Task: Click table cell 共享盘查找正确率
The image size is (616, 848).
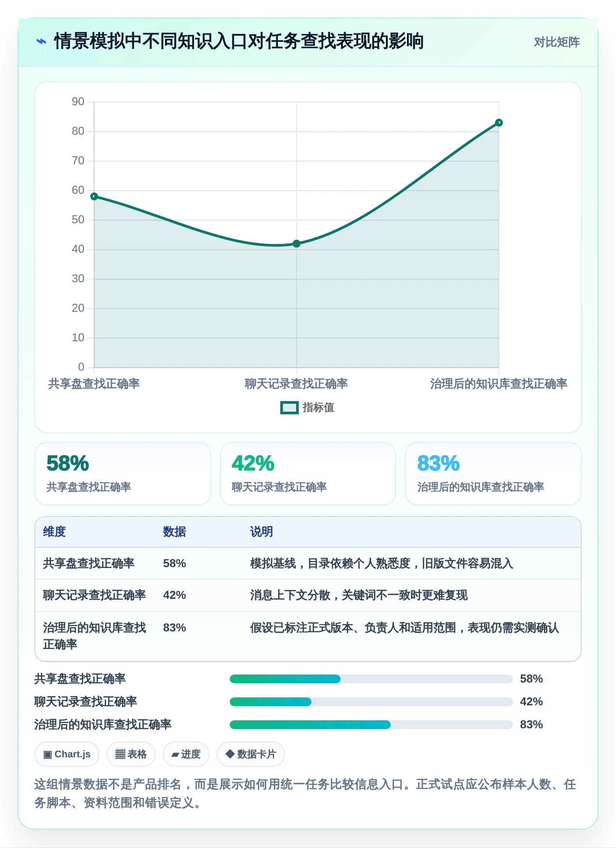Action: point(88,564)
